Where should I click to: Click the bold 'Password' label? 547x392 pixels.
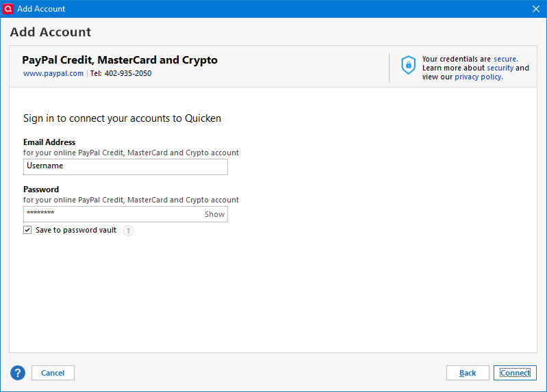point(41,190)
